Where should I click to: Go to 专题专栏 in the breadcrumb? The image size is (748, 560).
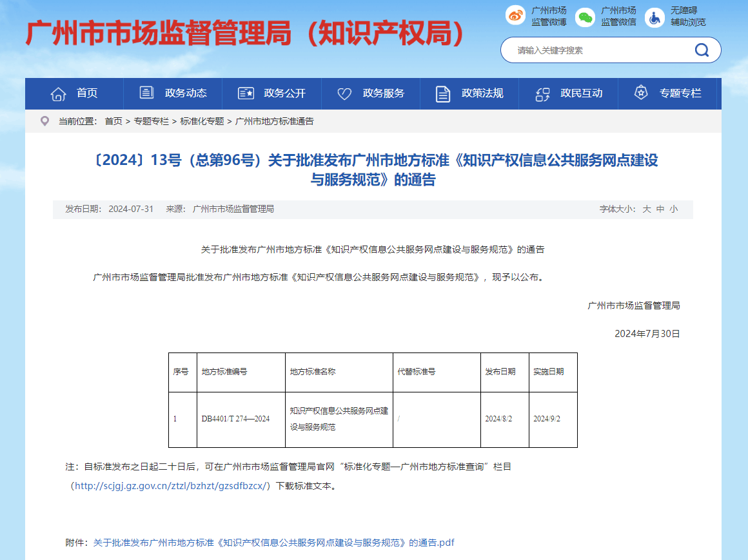[x=152, y=121]
